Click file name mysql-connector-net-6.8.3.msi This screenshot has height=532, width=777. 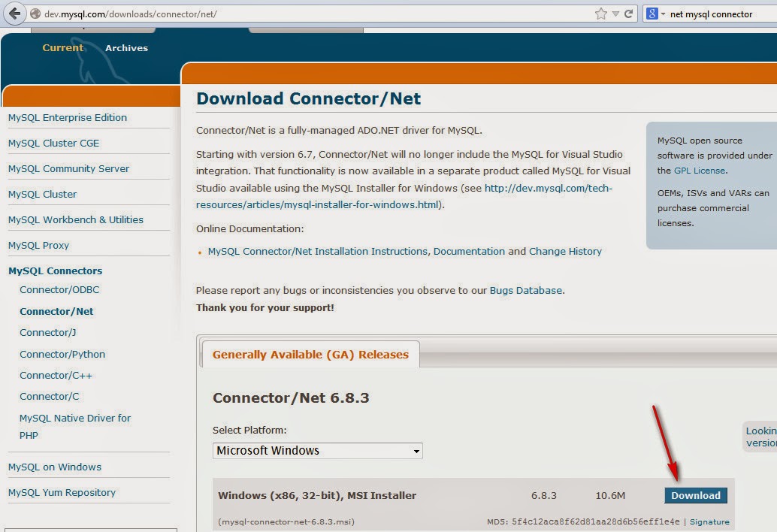pos(286,521)
